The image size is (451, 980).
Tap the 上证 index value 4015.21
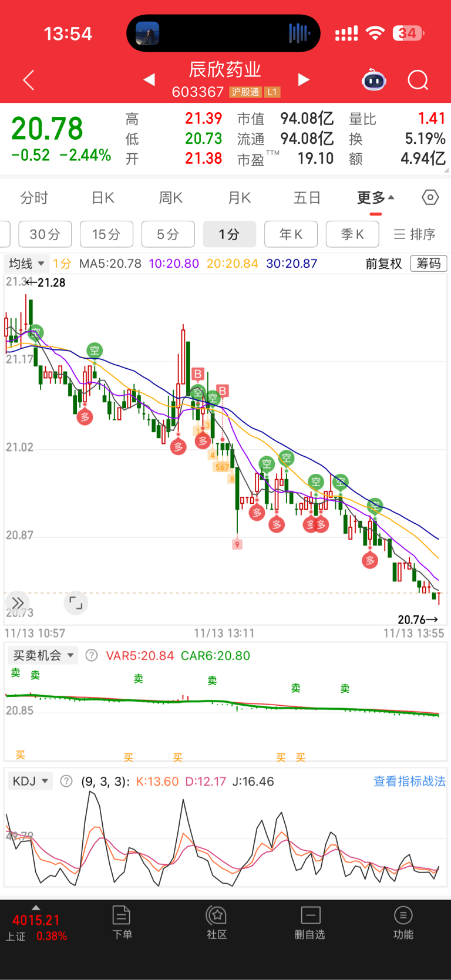(36, 920)
